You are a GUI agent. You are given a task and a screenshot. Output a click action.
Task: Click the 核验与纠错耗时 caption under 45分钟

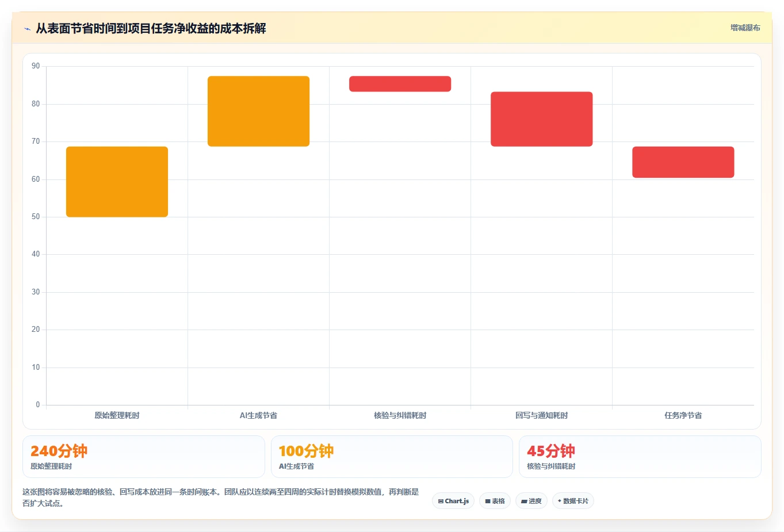click(551, 466)
